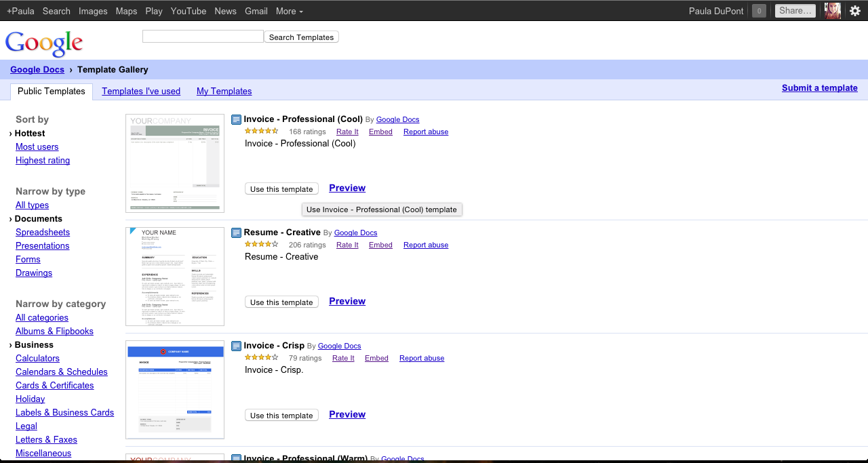Open Maps in top bar
The image size is (868, 463).
coord(126,11)
